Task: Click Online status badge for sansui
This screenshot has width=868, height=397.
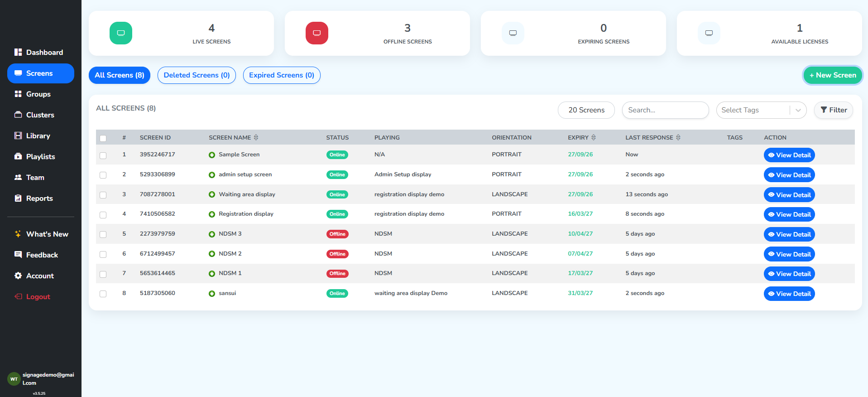Action: point(337,294)
